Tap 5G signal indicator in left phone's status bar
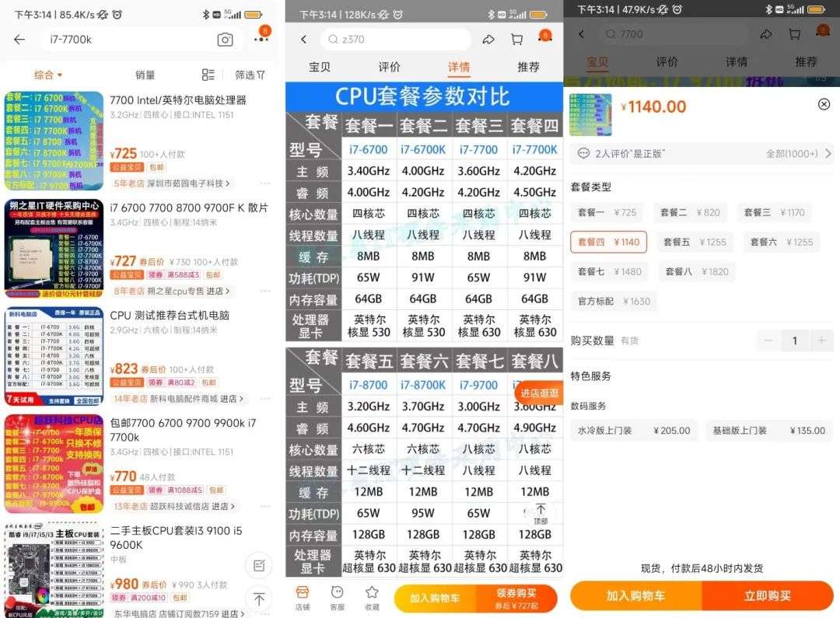The width and height of the screenshot is (840, 618). 233,15
